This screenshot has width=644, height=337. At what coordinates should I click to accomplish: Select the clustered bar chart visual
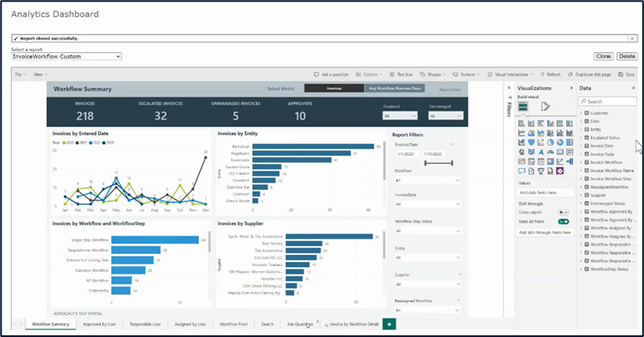pos(541,123)
